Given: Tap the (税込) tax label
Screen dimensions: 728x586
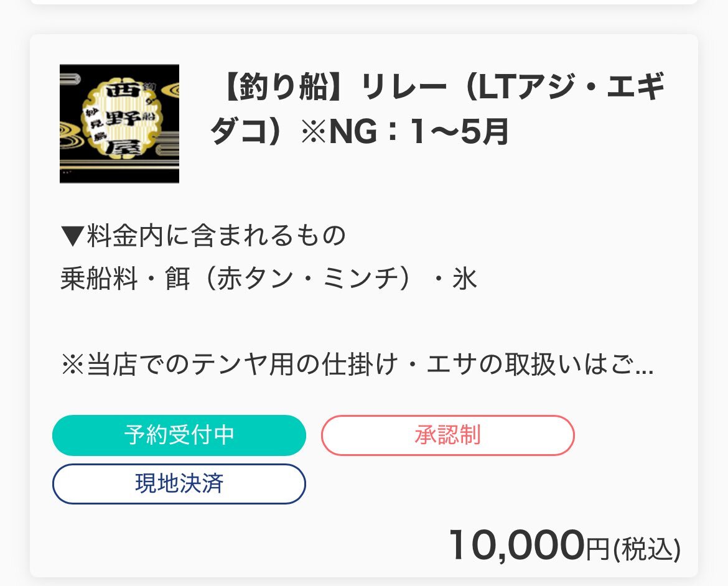Looking at the screenshot, I should [x=646, y=549].
